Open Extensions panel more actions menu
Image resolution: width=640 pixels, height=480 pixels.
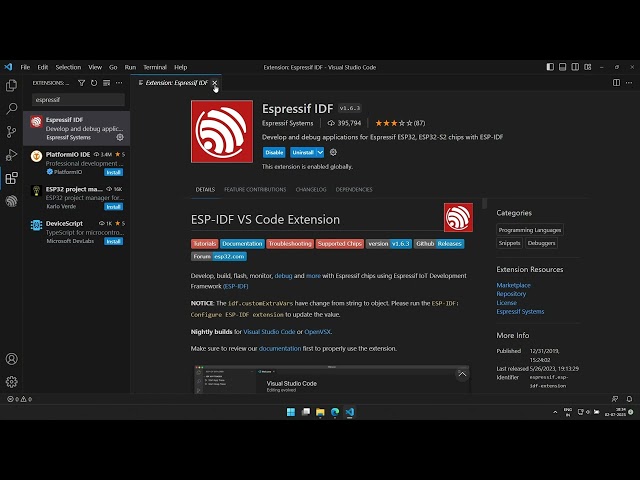point(119,83)
